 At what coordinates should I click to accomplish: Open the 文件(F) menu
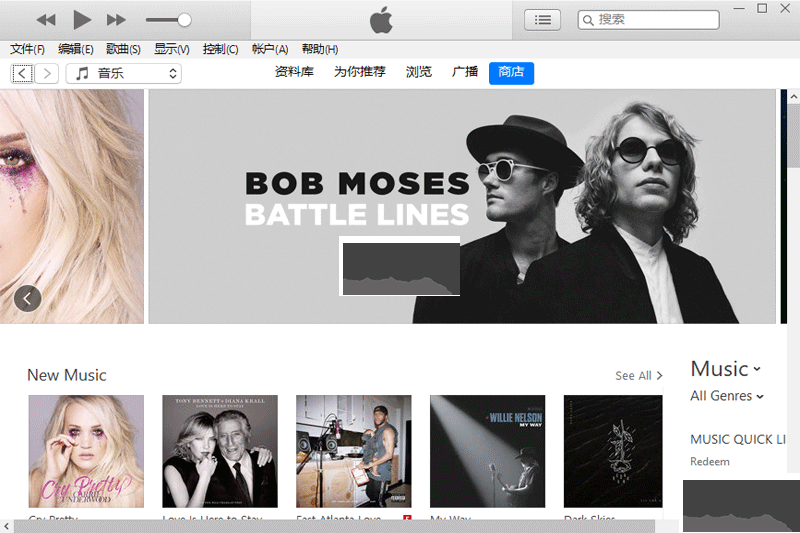[28, 49]
